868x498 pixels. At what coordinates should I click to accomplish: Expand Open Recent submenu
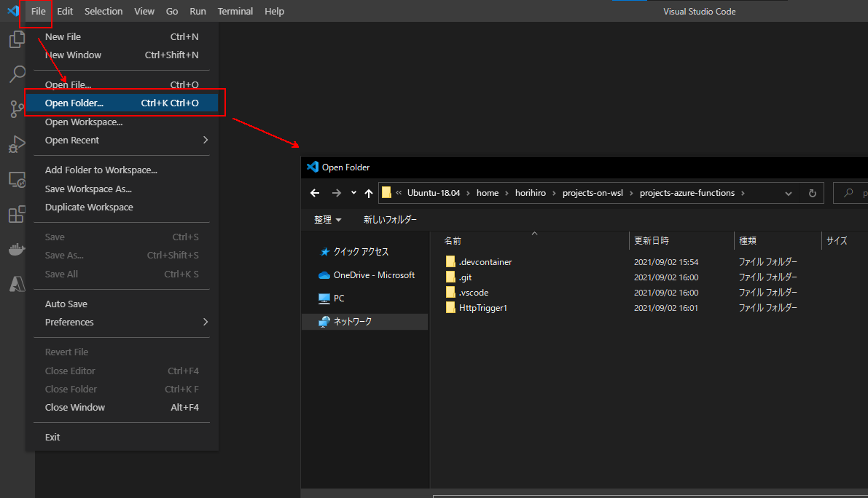206,140
